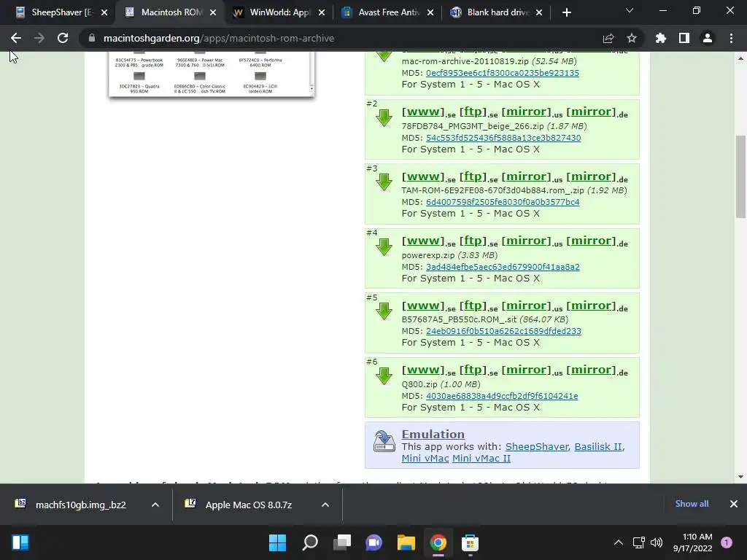This screenshot has height=560, width=747.
Task: Click the browser back arrow
Action: [x=16, y=38]
